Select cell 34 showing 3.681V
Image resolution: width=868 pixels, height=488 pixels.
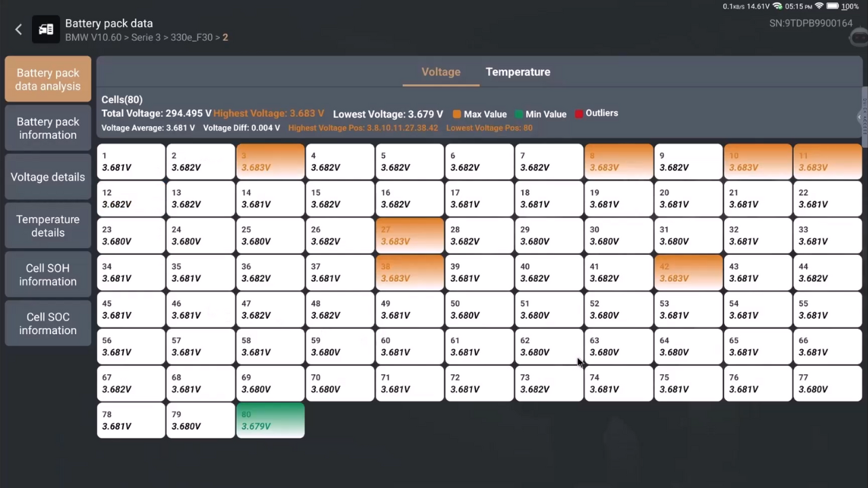pos(131,272)
